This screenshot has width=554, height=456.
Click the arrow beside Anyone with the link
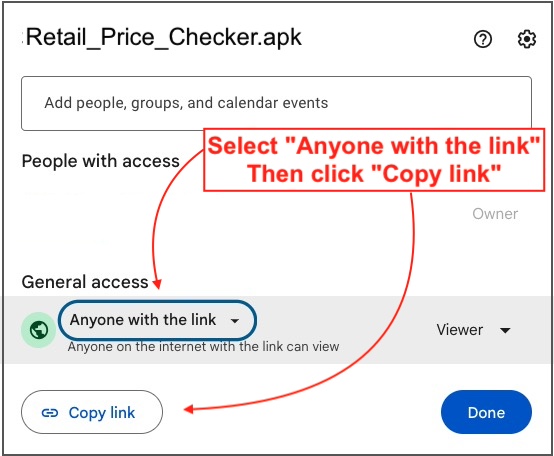click(x=235, y=321)
